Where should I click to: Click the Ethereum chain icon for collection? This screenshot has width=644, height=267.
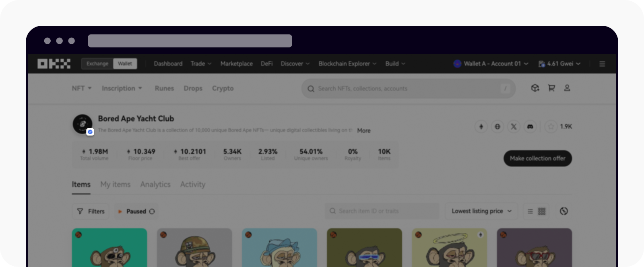point(481,127)
